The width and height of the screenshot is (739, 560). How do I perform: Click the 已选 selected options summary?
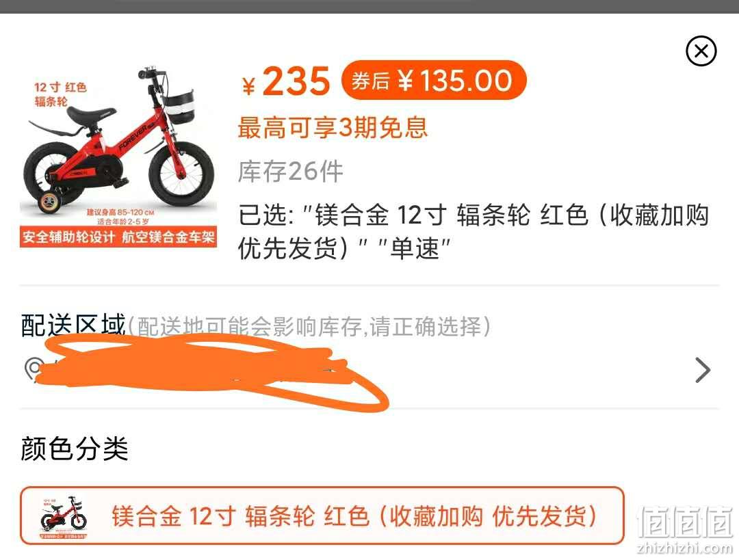pos(474,231)
